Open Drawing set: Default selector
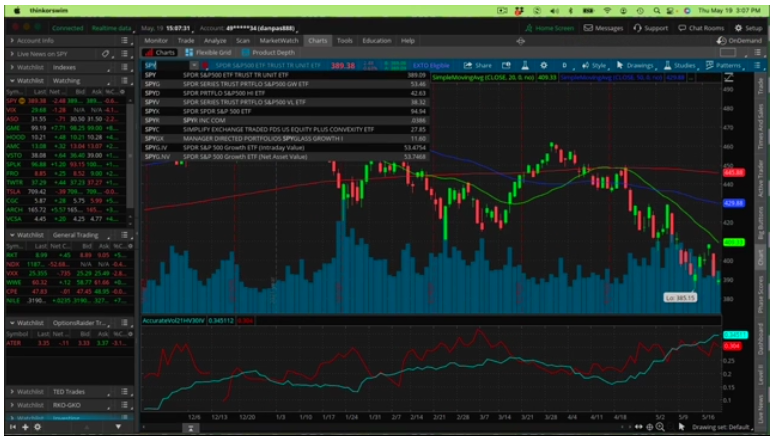778x439 pixels. click(x=720, y=427)
